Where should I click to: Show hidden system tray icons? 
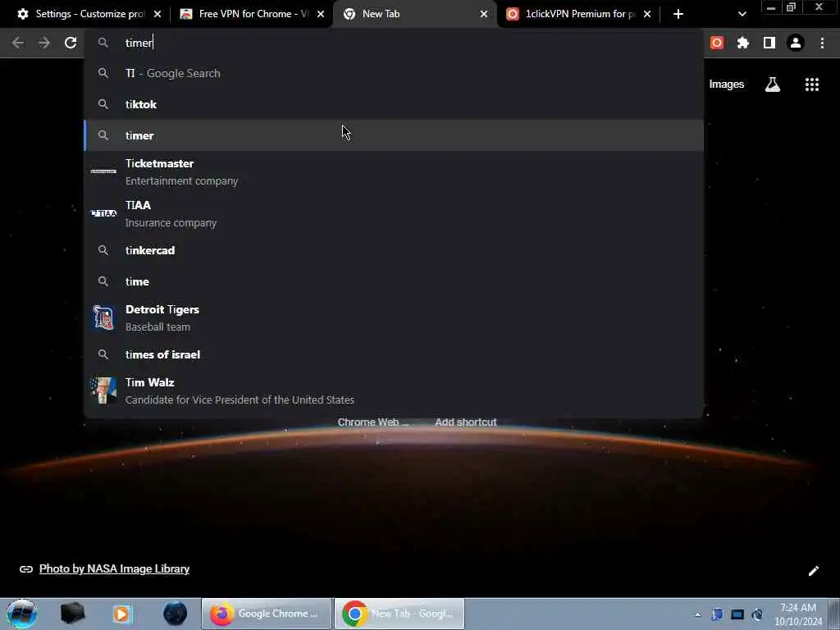pos(697,614)
